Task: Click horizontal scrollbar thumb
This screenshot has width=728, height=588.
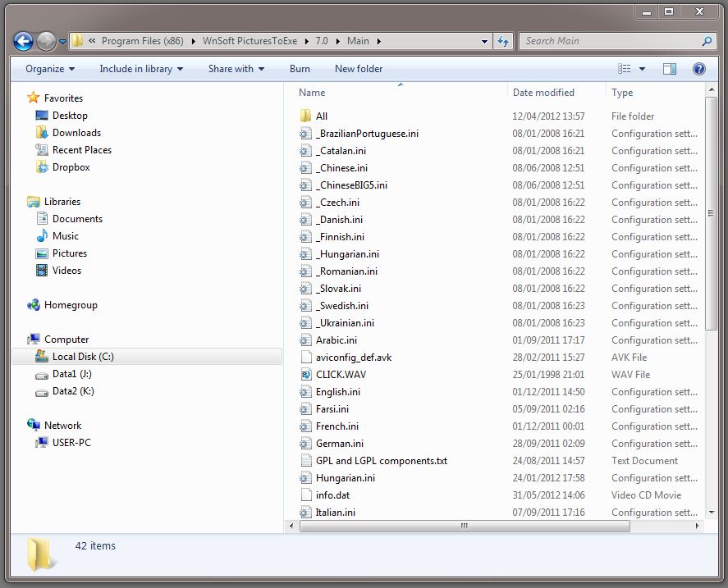Action: coord(465,526)
